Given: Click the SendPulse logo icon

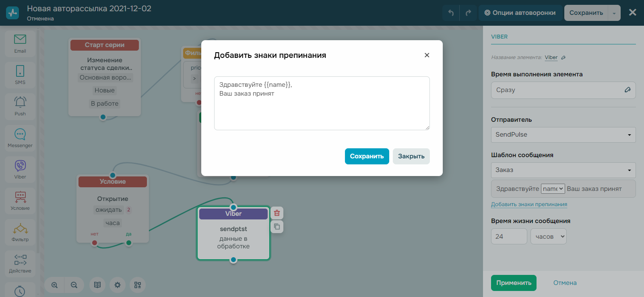Looking at the screenshot, I should [12, 13].
